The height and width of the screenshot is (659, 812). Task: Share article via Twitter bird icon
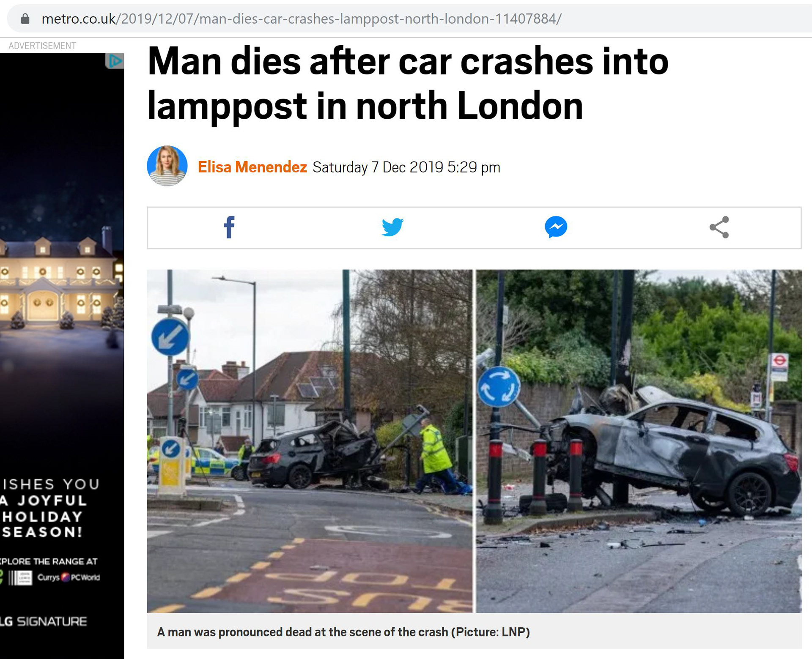coord(392,227)
